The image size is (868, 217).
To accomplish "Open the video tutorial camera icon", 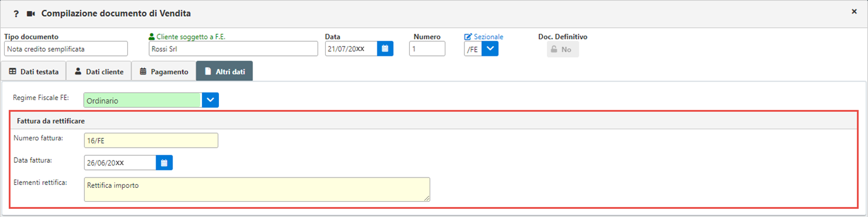I will 31,13.
